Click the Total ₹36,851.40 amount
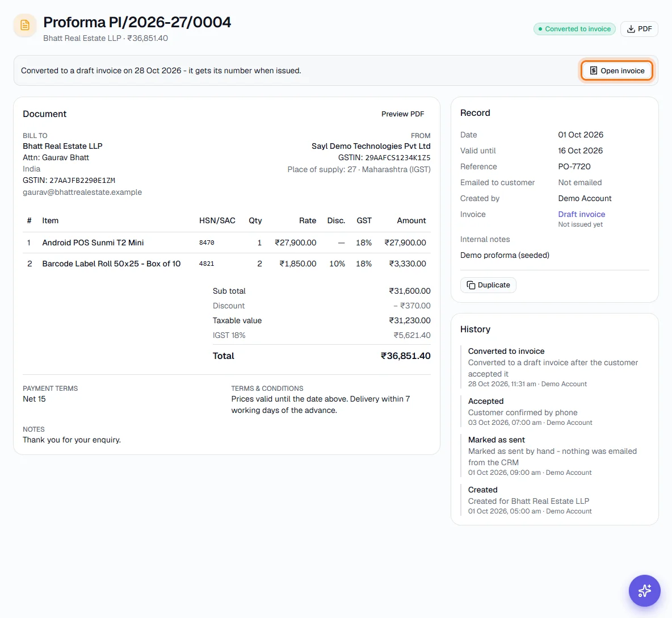672x618 pixels. pos(405,356)
